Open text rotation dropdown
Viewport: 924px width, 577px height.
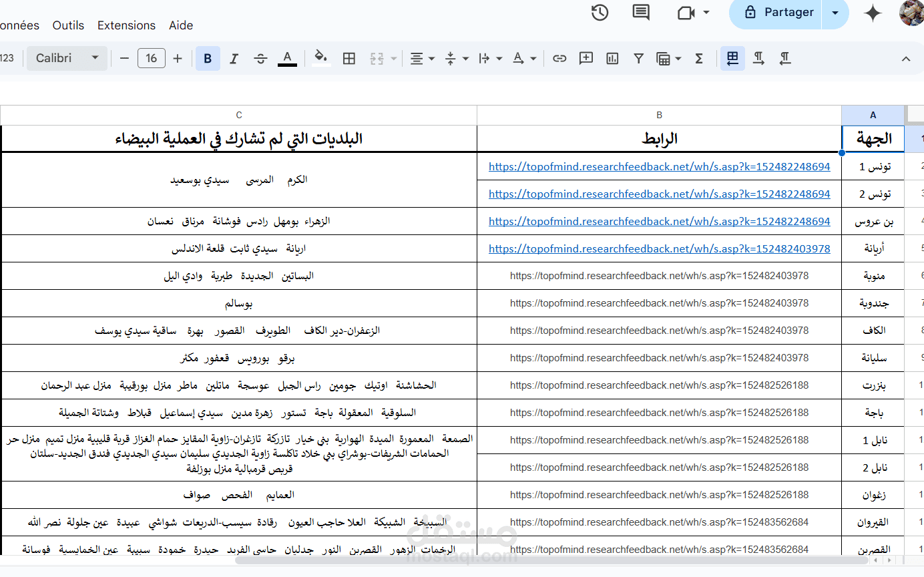524,59
